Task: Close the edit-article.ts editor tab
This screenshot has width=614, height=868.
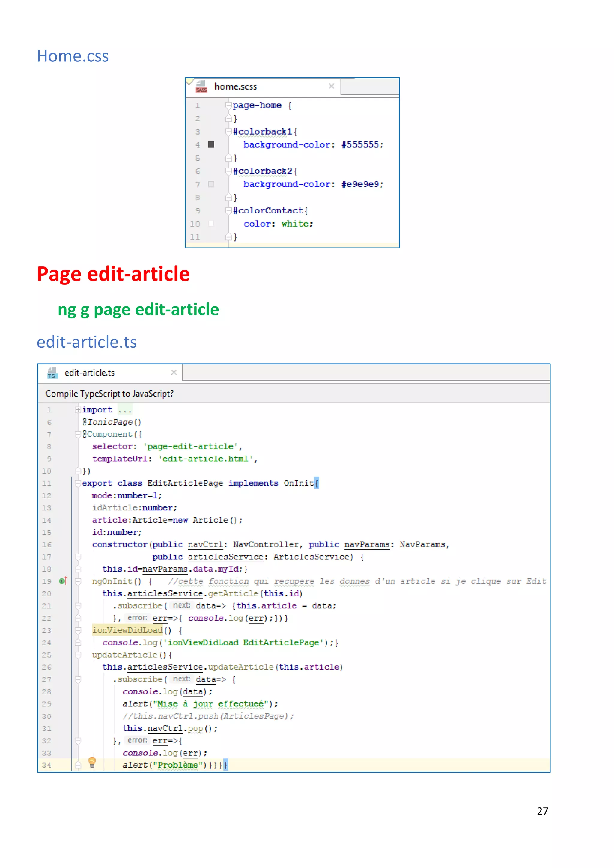Action: pos(174,372)
